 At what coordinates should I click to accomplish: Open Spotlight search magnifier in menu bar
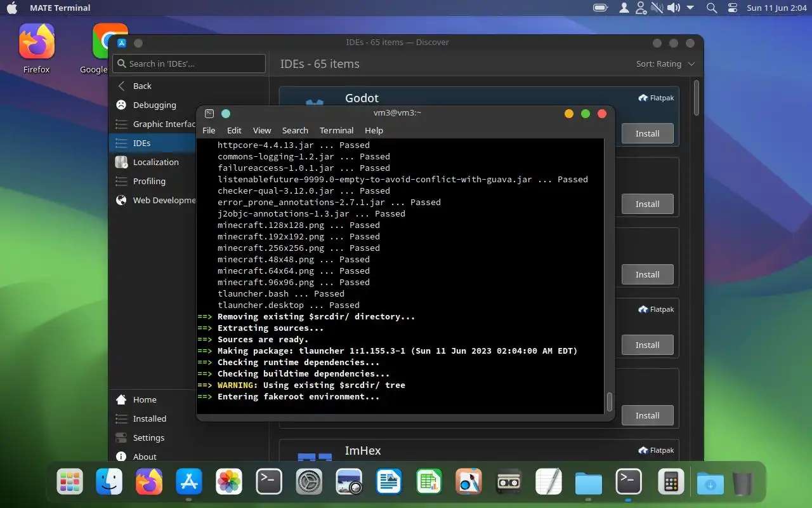tap(712, 8)
